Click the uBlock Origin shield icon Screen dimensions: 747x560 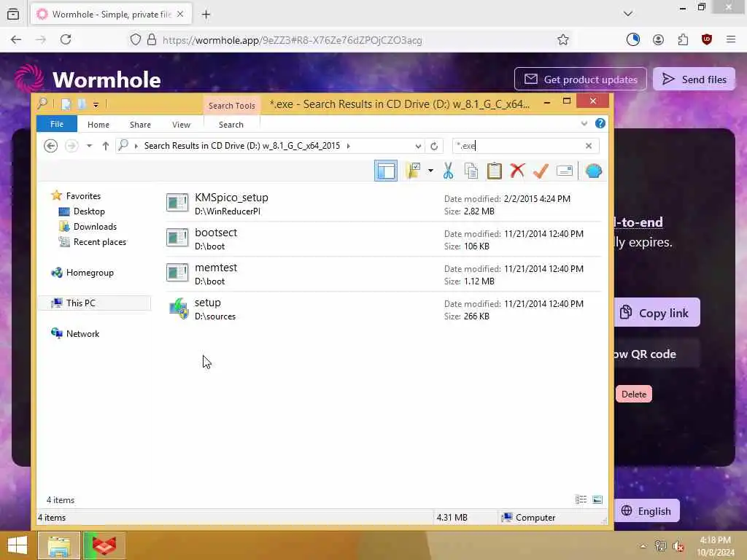coord(706,40)
